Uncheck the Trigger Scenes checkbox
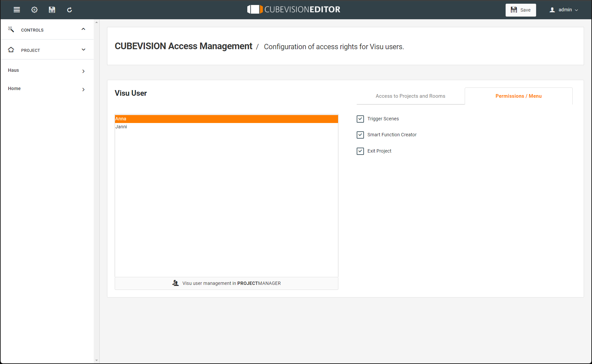This screenshot has width=592, height=364. point(360,119)
